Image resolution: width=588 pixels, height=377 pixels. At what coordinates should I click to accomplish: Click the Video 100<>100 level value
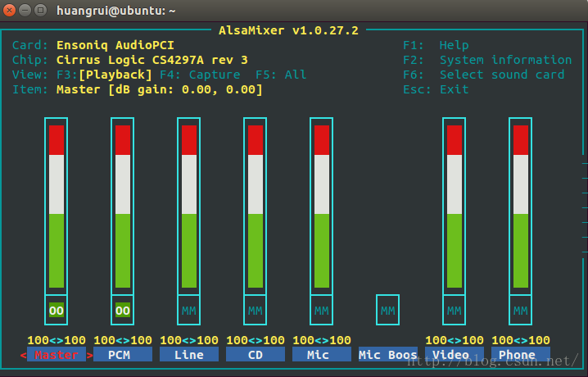tap(455, 340)
